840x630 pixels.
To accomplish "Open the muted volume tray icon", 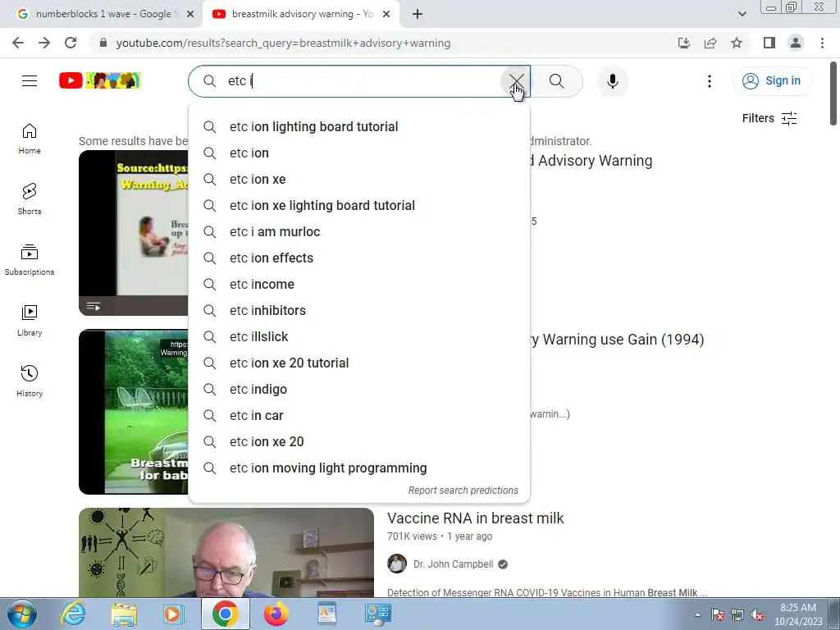I will coord(757,614).
